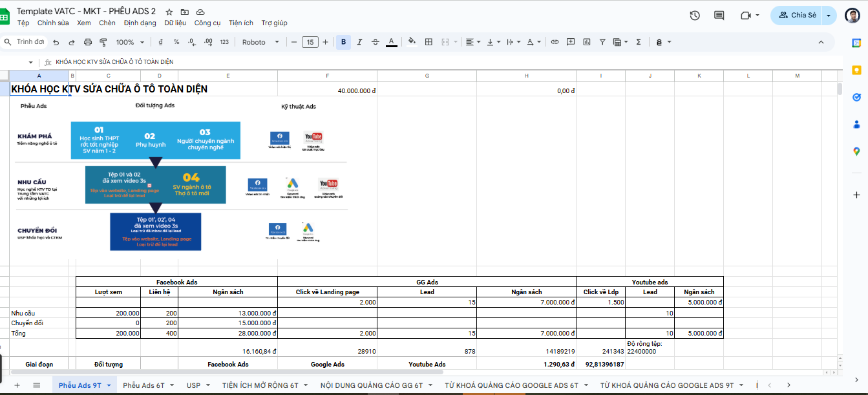
Task: Open the Borders tool
Action: coord(429,42)
